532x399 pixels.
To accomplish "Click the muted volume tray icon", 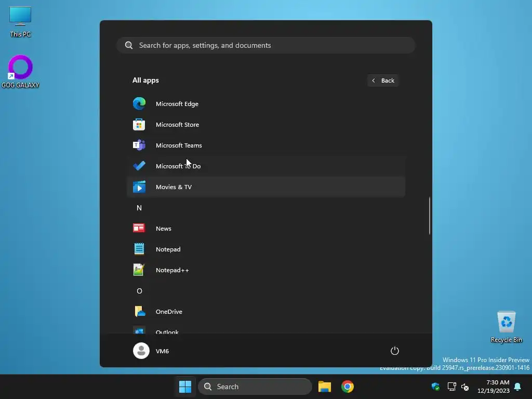I will tap(465, 387).
